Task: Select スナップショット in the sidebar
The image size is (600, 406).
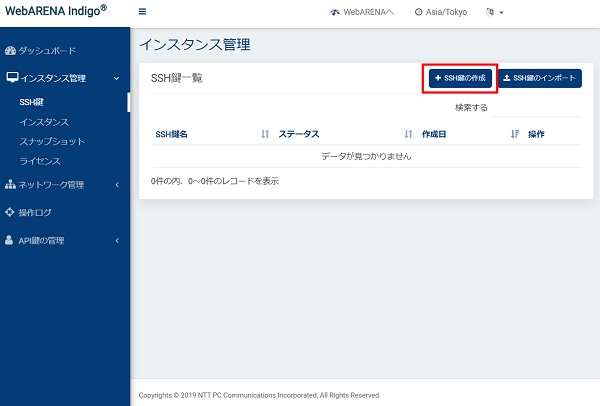Action: click(x=52, y=142)
